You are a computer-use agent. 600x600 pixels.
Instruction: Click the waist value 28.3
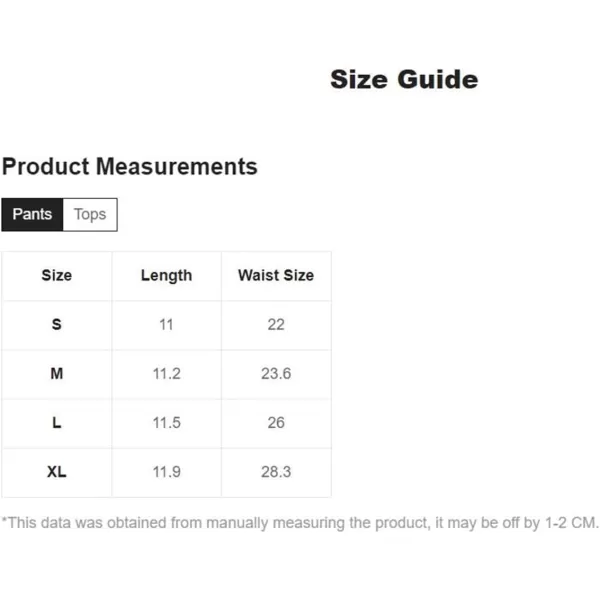276,472
